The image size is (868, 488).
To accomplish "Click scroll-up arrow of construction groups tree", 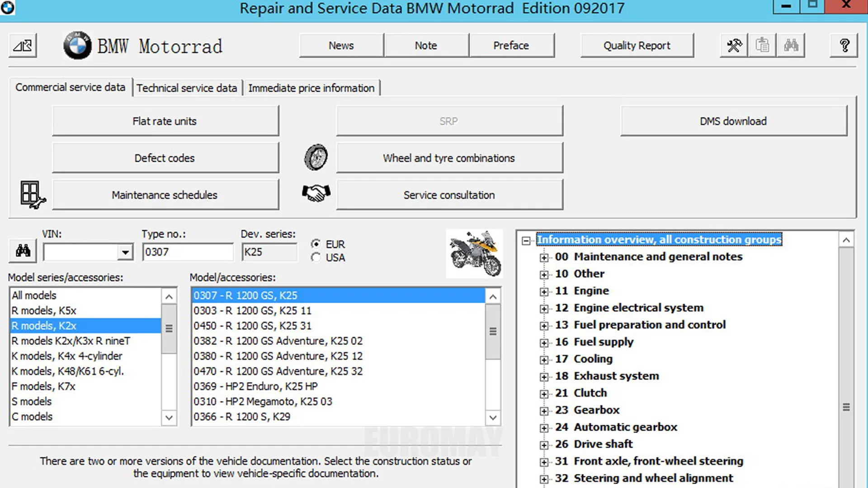I will [846, 240].
